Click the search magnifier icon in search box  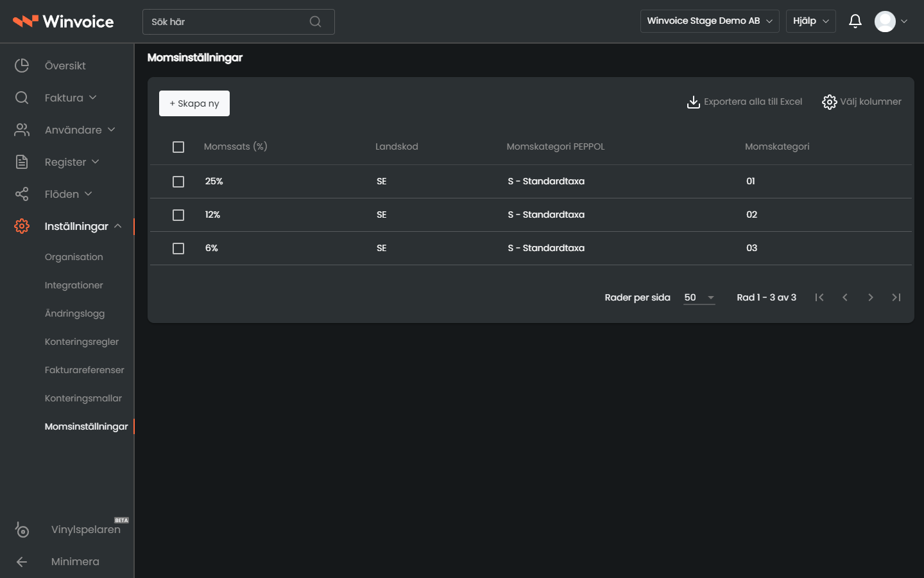click(315, 22)
